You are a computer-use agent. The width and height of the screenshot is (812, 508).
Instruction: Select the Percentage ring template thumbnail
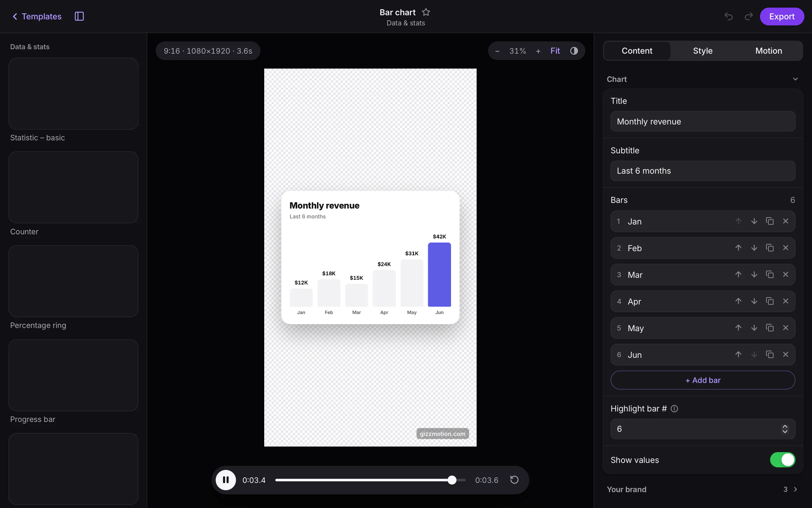[x=73, y=281]
